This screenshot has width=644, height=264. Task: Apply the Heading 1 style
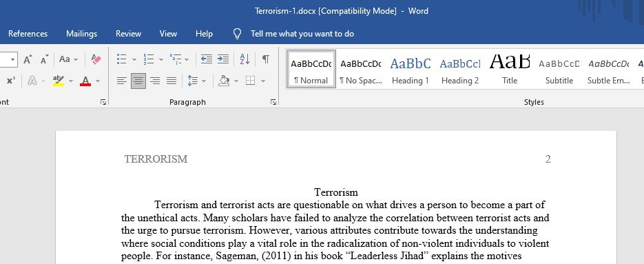[x=411, y=69]
